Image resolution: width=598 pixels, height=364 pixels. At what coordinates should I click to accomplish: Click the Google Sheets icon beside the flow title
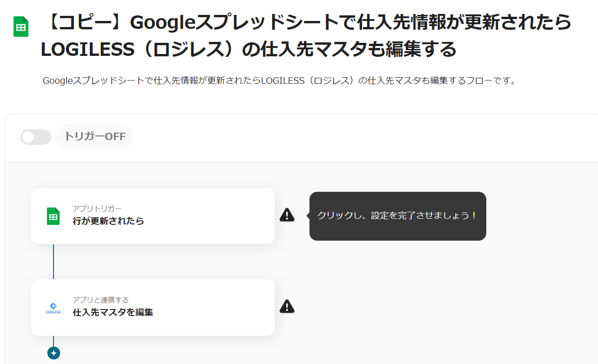tap(21, 27)
